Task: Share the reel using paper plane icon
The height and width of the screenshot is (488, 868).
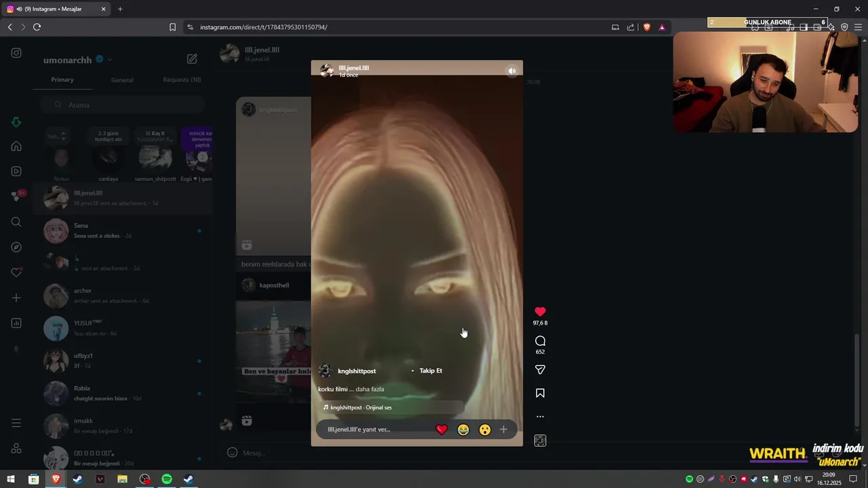Action: pos(540,370)
